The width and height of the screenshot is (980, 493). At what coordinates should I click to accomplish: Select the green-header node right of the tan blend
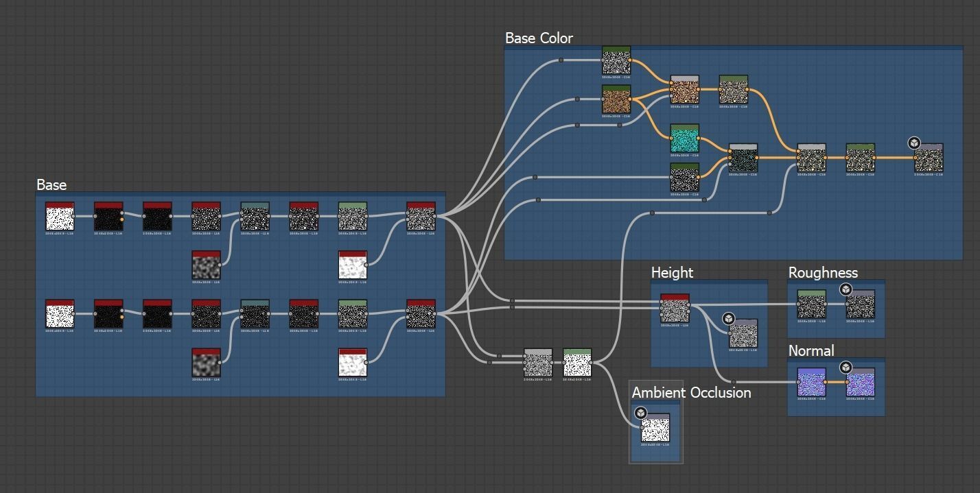point(734,89)
